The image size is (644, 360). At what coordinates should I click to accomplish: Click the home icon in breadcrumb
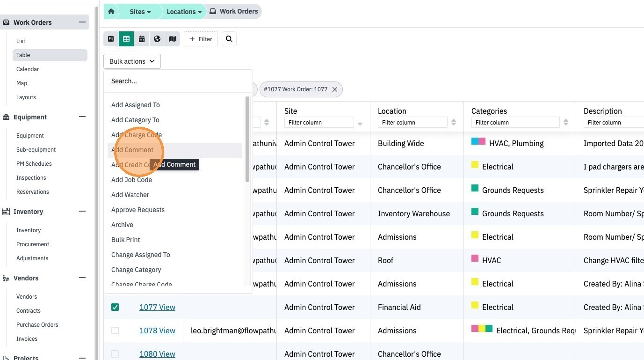click(x=111, y=11)
